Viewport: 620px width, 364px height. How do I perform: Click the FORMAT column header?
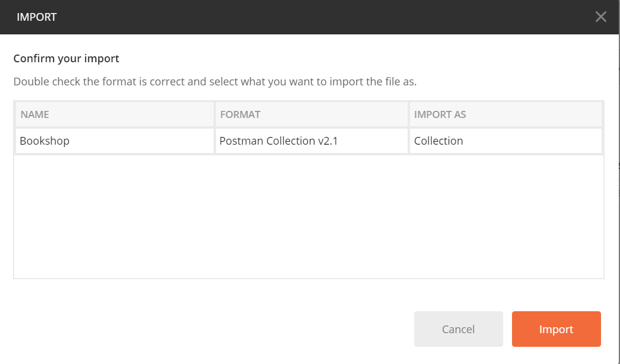coord(311,114)
